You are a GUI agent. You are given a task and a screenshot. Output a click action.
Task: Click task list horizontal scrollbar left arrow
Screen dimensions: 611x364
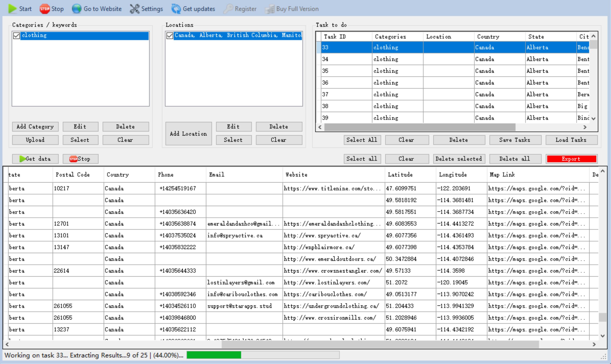click(320, 127)
